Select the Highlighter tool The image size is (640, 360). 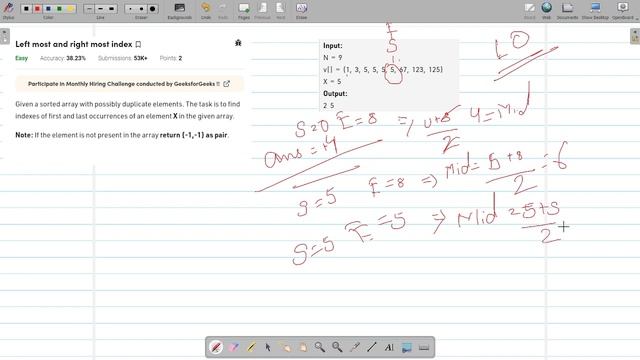coord(251,347)
